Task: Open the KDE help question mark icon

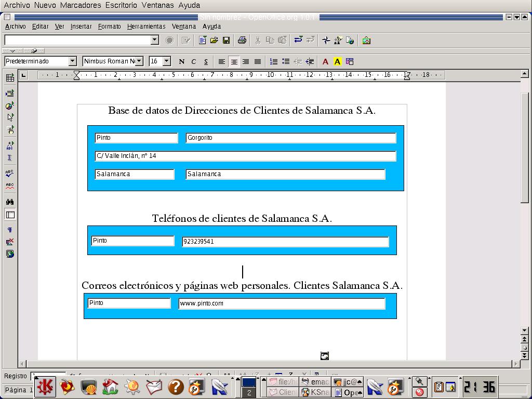Action: [176, 387]
